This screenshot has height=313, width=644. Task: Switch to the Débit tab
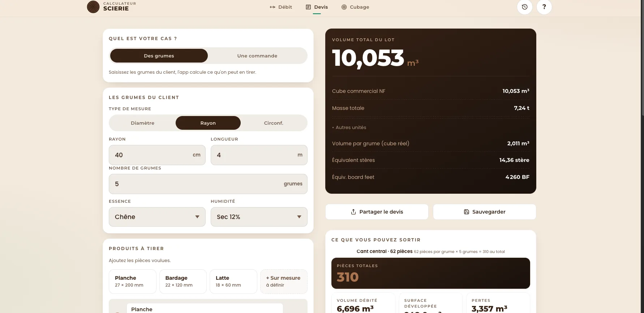(281, 7)
